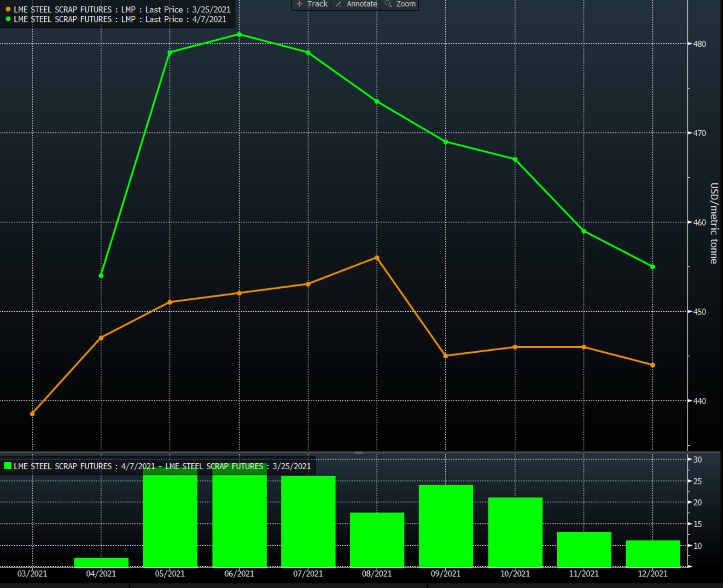Click orange line peak point at 08/2021

[377, 258]
